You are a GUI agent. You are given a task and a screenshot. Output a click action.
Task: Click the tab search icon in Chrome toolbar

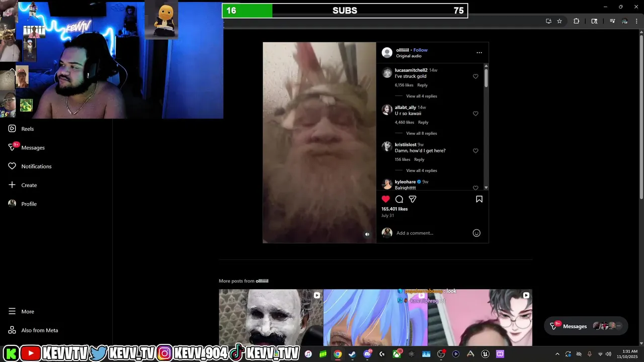click(594, 21)
